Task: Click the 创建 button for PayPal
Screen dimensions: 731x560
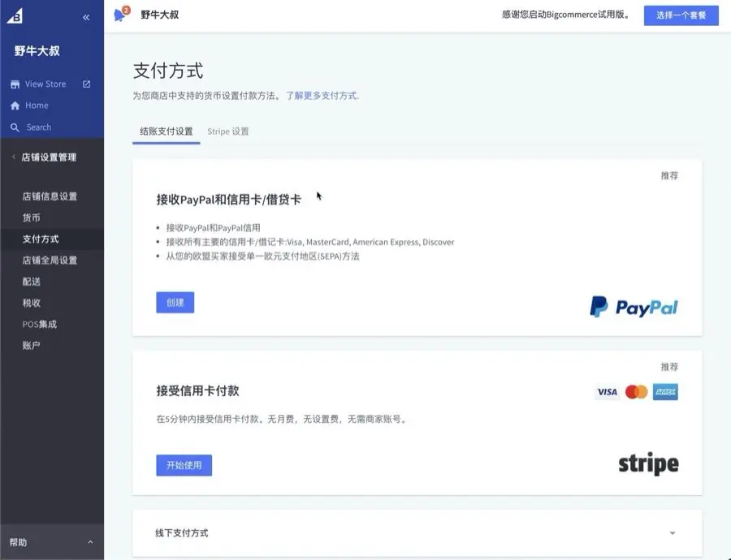Action: (175, 303)
